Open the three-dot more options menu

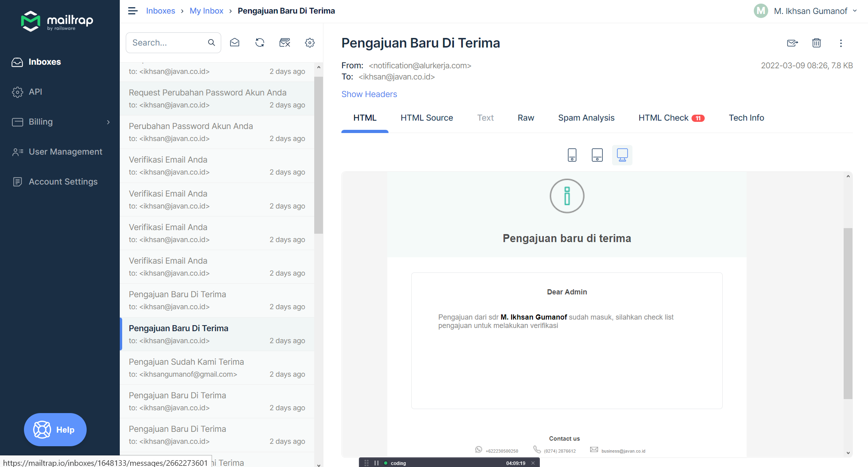[x=841, y=43]
